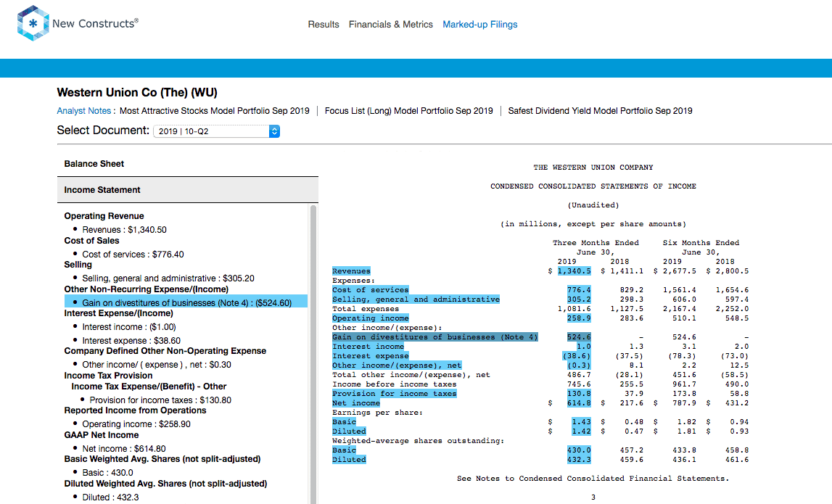832x504 pixels.
Task: Click highlighted 1,340.5 revenue value
Action: 574,271
